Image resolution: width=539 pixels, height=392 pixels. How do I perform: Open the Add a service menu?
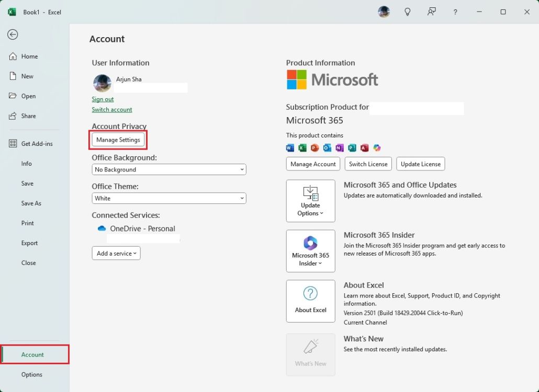116,253
